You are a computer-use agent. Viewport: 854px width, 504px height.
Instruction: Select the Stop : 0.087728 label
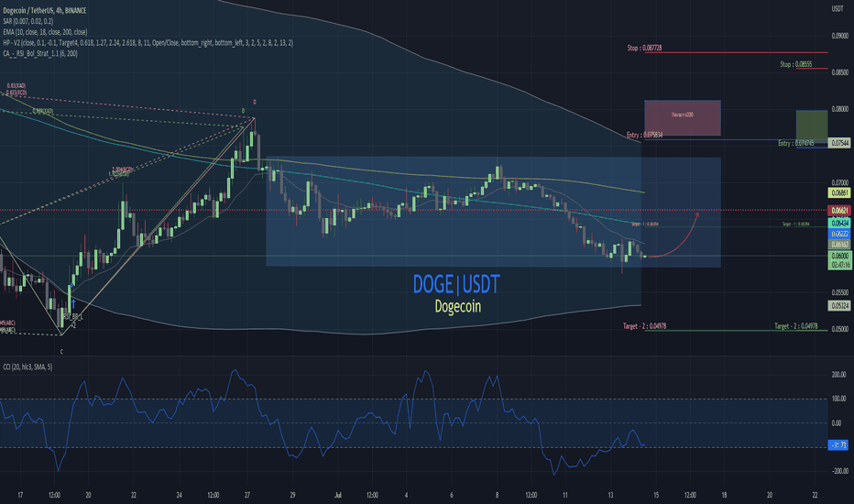(x=644, y=48)
